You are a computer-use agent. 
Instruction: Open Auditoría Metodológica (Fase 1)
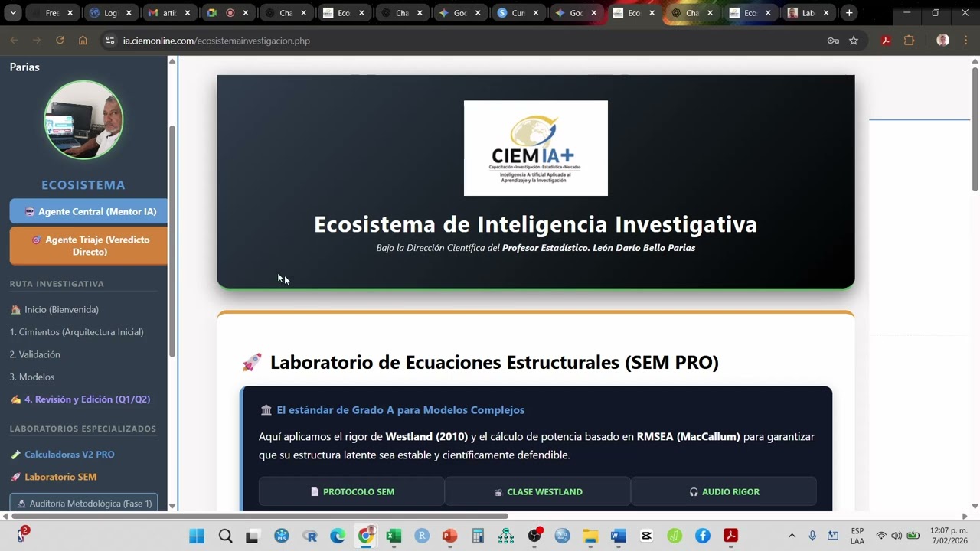83,503
